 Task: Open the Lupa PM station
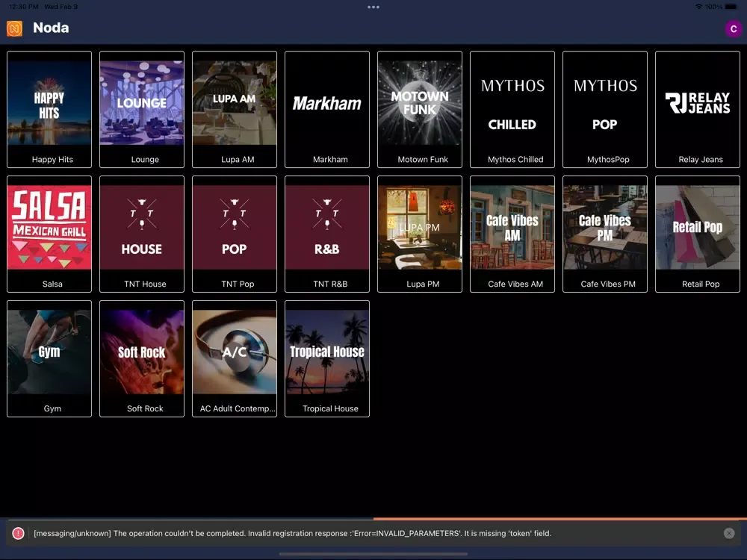coord(420,234)
